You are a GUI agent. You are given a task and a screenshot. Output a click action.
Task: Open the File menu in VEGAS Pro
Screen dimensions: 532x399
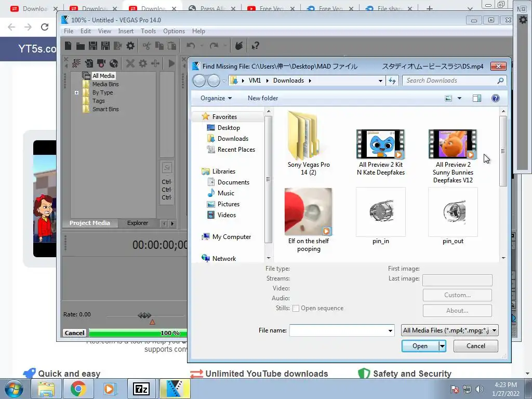click(69, 31)
